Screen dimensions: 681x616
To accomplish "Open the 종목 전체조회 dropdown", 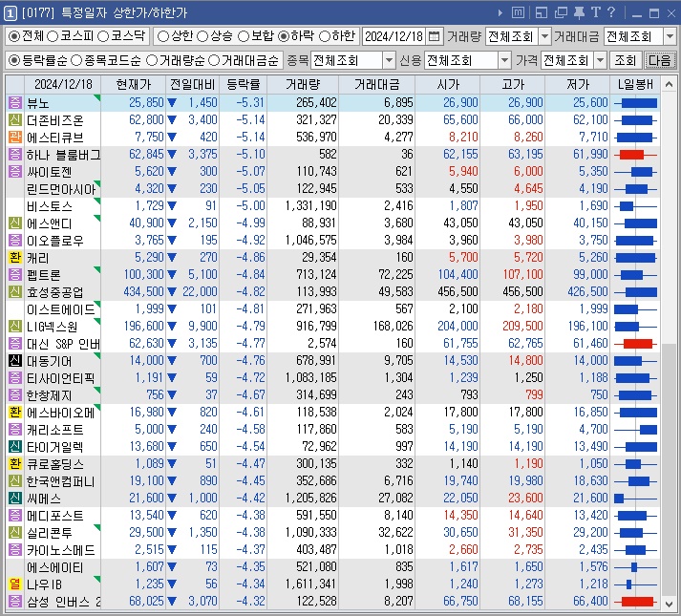I will click(x=389, y=61).
